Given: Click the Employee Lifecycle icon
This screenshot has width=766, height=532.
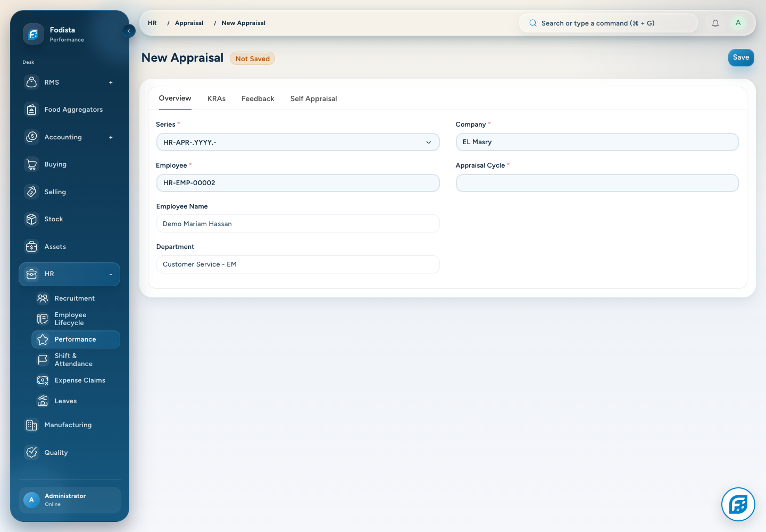Looking at the screenshot, I should 43,319.
